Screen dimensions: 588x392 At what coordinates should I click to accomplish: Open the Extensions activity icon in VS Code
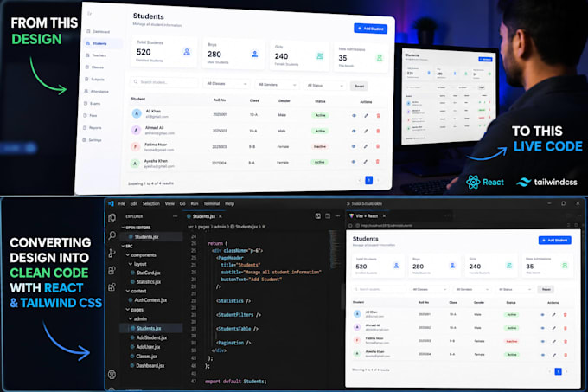pyautogui.click(x=112, y=287)
